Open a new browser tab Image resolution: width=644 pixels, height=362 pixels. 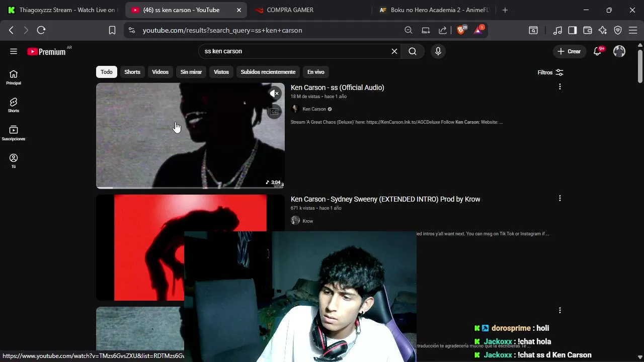505,10
